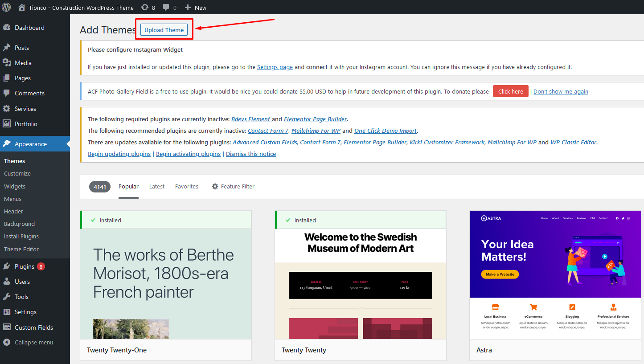Click the Twenty Twenty-One theme name
This screenshot has width=644, height=364.
coord(117,350)
